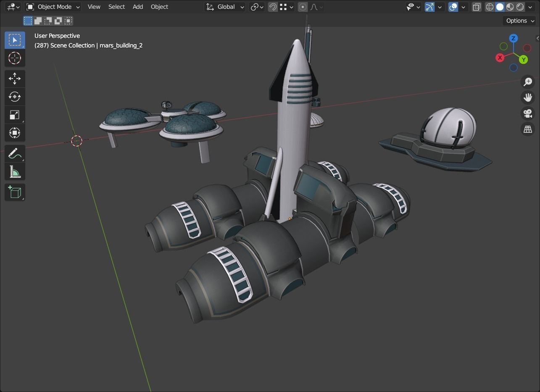The width and height of the screenshot is (540, 392).
Task: Switch viewport to Material Preview shading
Action: pyautogui.click(x=509, y=7)
